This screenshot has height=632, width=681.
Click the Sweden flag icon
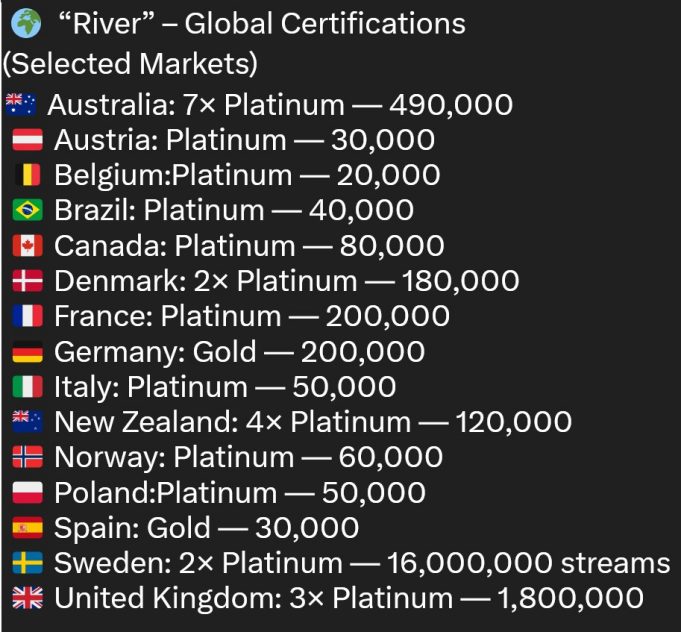pos(28,563)
